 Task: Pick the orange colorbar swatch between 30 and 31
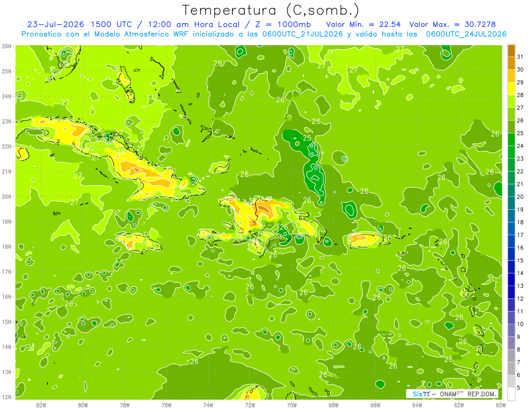pos(511,63)
